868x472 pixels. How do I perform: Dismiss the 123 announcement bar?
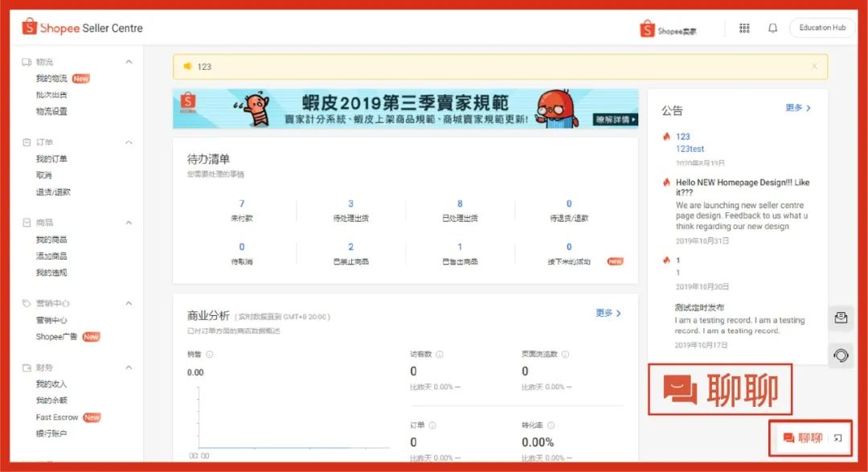[x=814, y=66]
